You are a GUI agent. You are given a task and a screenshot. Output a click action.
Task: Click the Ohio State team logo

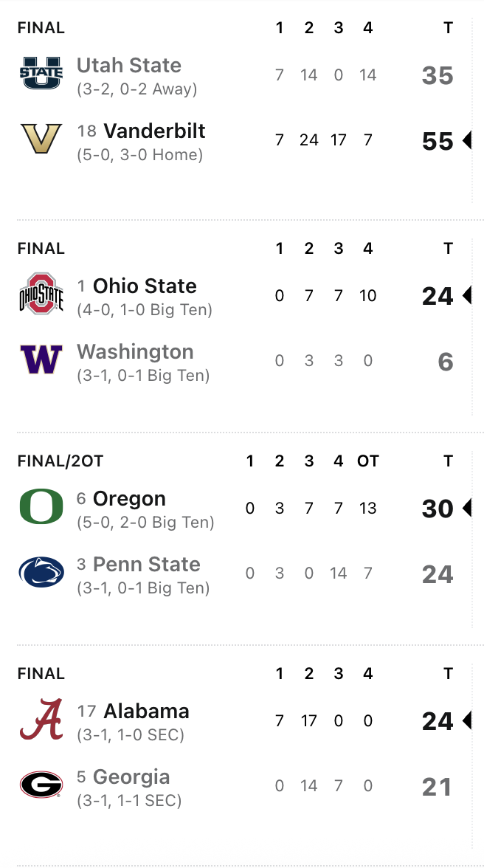pyautogui.click(x=41, y=294)
